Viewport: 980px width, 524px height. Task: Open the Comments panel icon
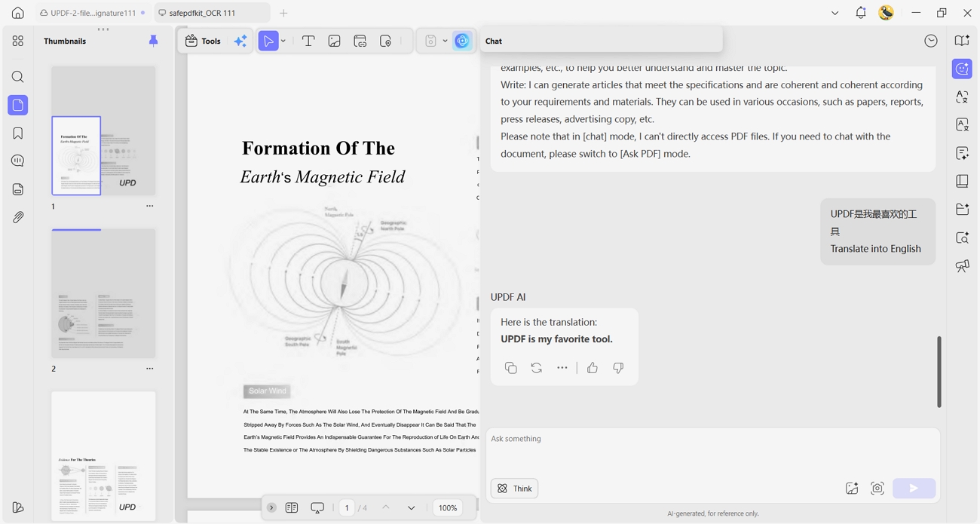[18, 161]
